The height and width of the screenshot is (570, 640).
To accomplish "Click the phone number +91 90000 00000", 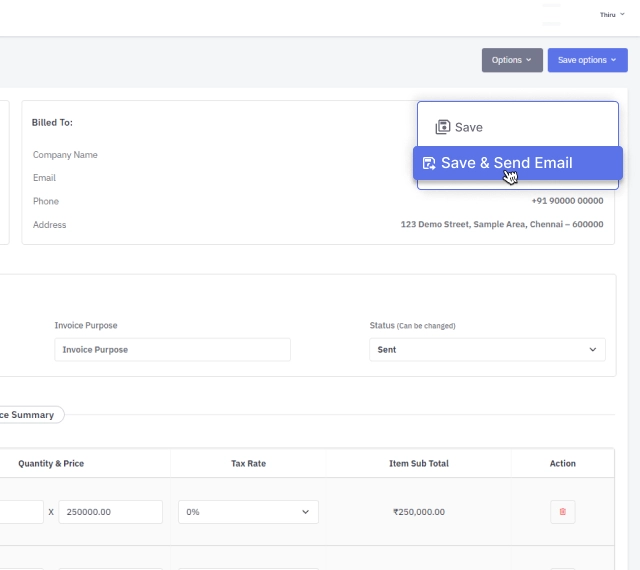I will point(567,201).
